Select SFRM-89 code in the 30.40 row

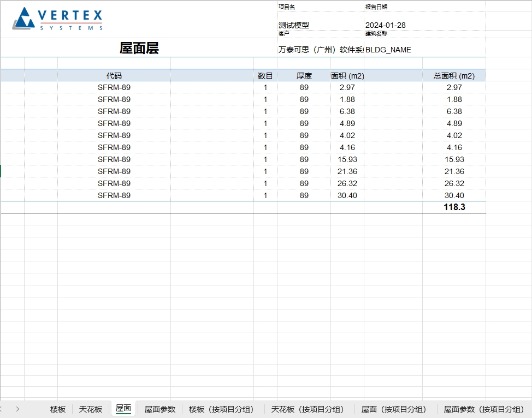click(114, 195)
